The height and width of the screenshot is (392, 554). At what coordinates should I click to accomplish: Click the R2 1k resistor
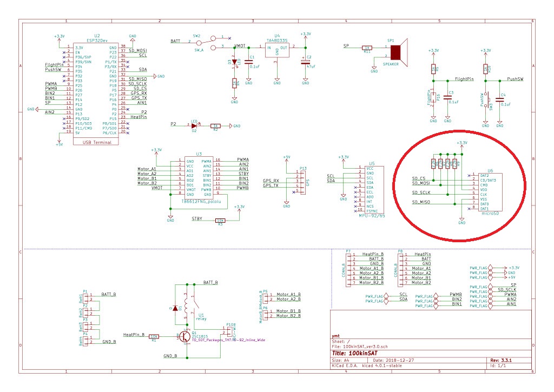pos(215,125)
